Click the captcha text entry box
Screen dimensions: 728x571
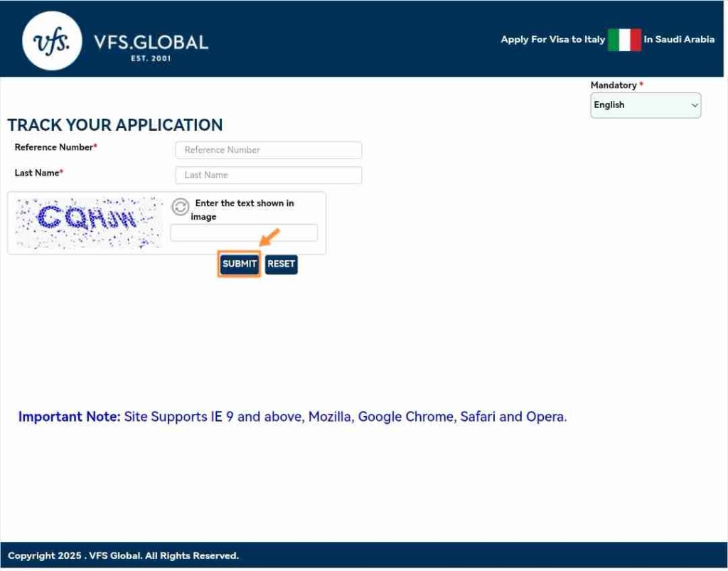point(243,233)
